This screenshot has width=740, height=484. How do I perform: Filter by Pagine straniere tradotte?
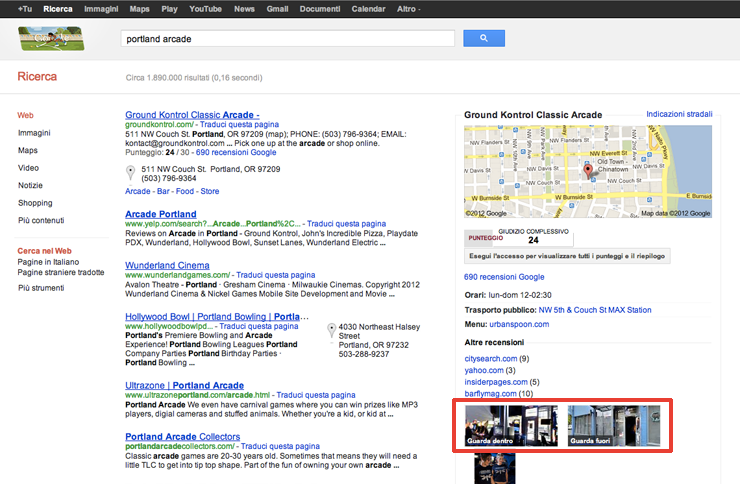(x=61, y=272)
